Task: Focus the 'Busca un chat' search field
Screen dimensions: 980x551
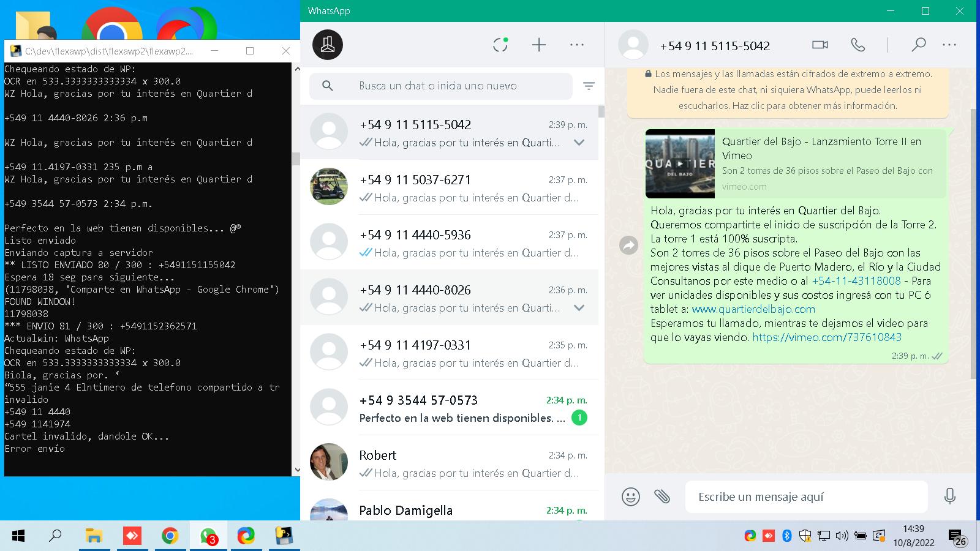Action: 441,86
